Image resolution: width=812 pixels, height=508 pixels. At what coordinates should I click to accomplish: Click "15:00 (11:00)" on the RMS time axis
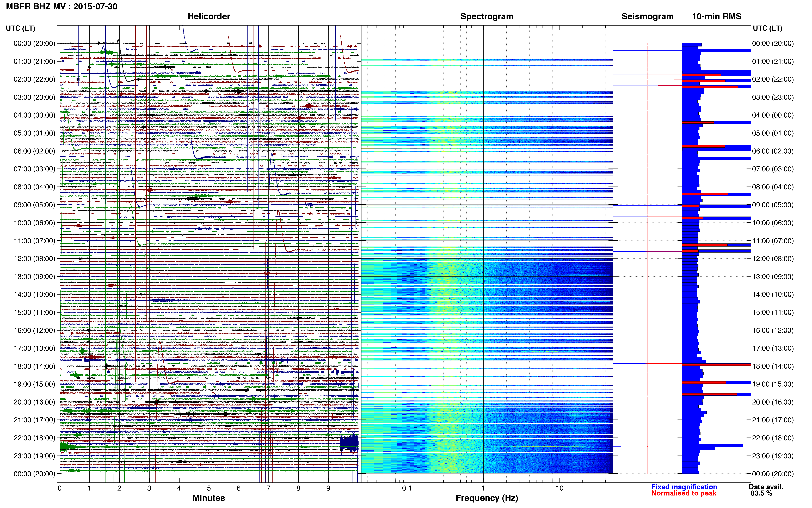click(x=773, y=312)
